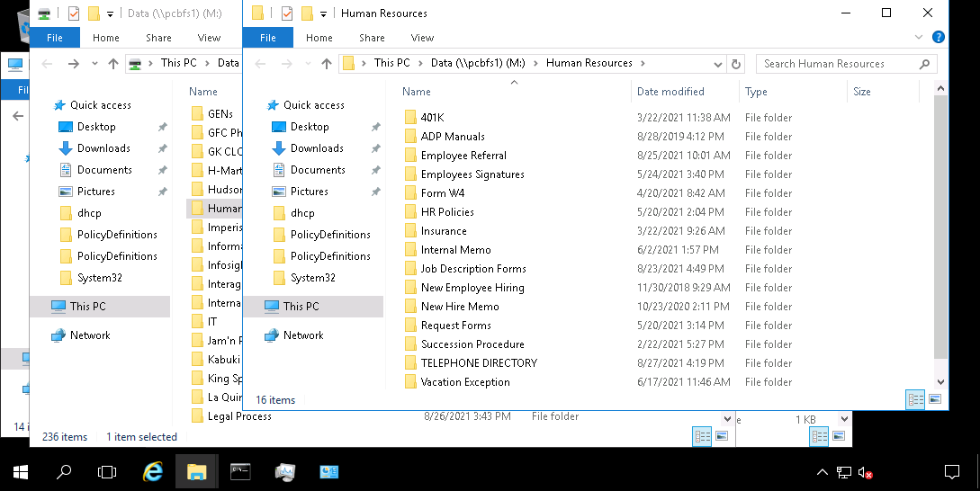The image size is (980, 491).
Task: Switch Human Resources window to large thumbnails view
Action: [935, 399]
